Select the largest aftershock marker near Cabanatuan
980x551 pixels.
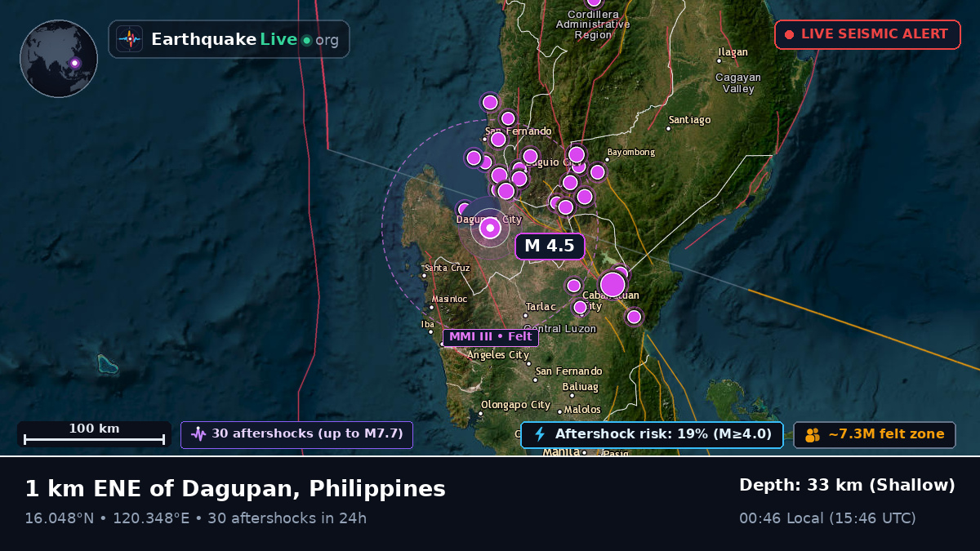click(x=612, y=284)
